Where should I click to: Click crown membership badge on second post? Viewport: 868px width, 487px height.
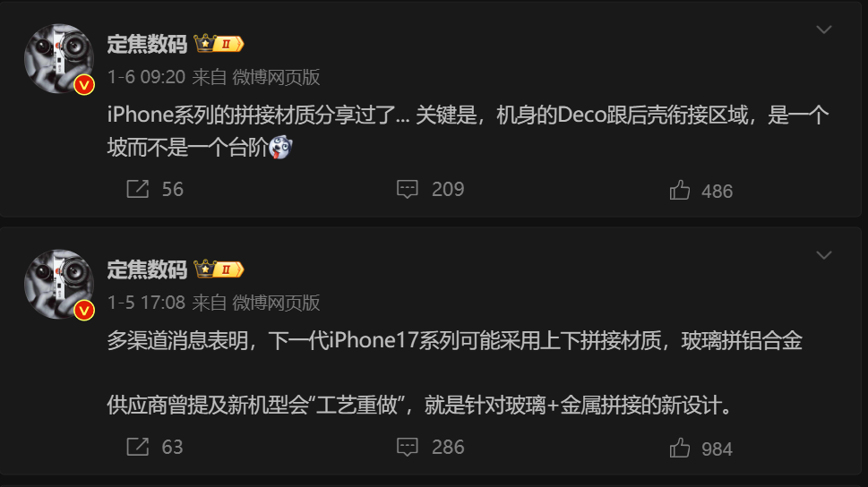[x=219, y=269]
